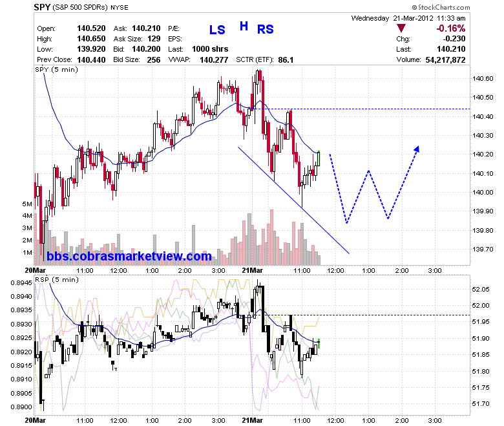The height and width of the screenshot is (426, 504).
Task: Click the VWAP value 140.277
Action: tap(214, 60)
